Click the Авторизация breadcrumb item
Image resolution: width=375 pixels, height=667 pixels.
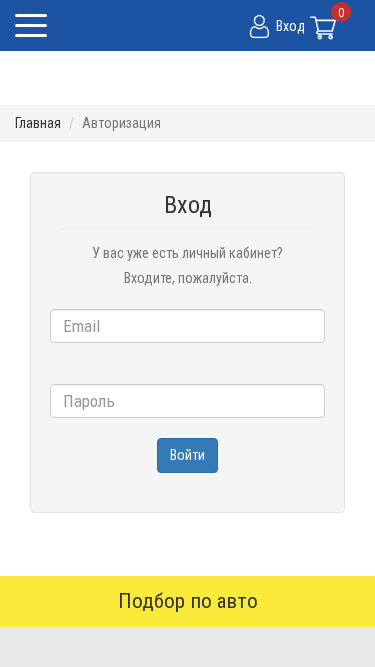point(122,123)
